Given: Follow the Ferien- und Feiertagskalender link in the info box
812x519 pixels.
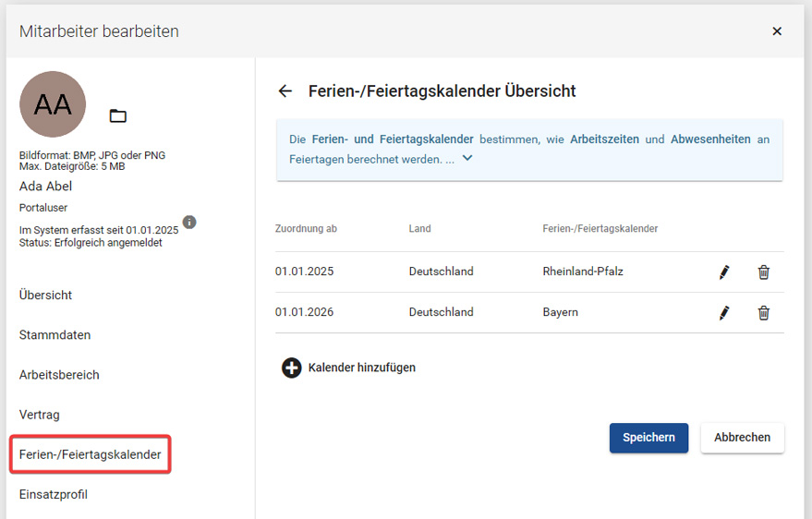Looking at the screenshot, I should tap(393, 139).
